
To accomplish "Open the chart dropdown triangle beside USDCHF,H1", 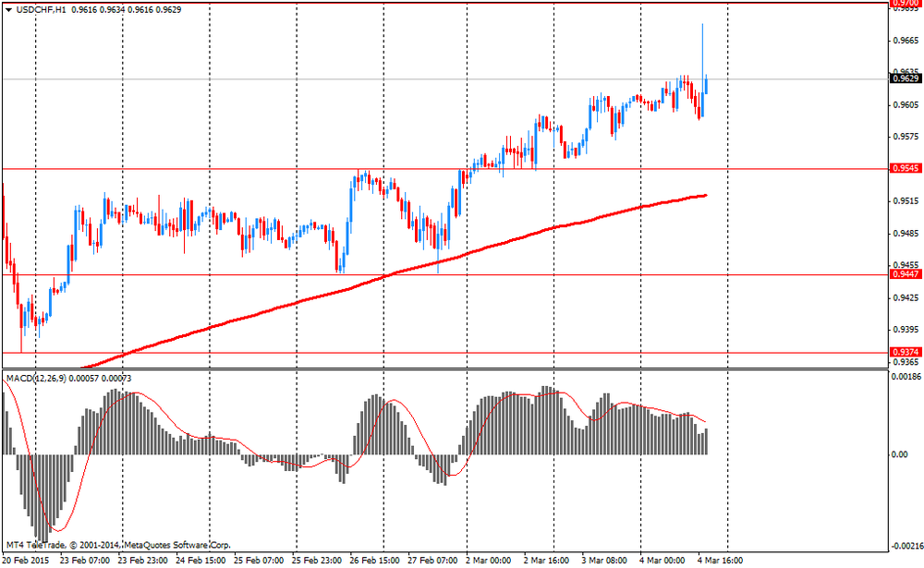I will coord(8,10).
